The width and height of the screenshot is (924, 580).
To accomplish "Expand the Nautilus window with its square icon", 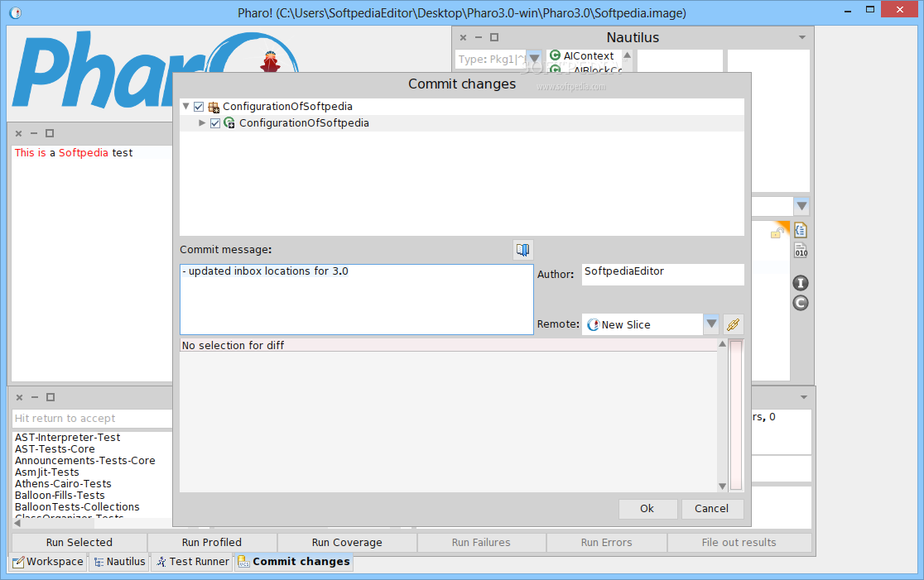I will (x=494, y=38).
